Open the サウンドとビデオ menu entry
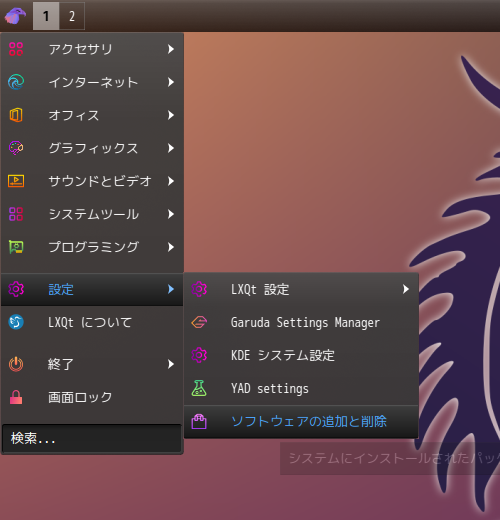Image resolution: width=500 pixels, height=520 pixels. click(92, 181)
